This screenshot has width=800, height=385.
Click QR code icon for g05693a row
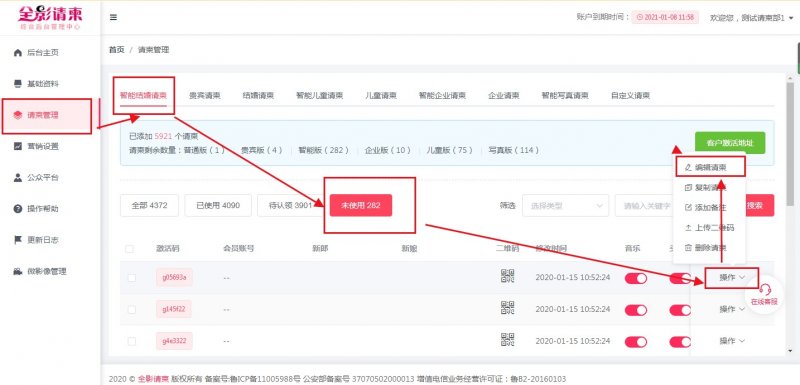coord(507,276)
